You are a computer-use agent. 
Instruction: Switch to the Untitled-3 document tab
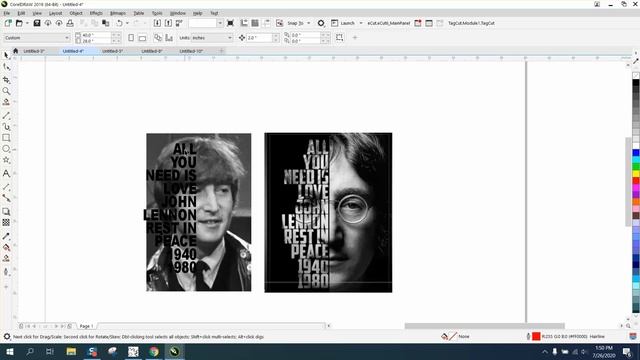point(34,51)
